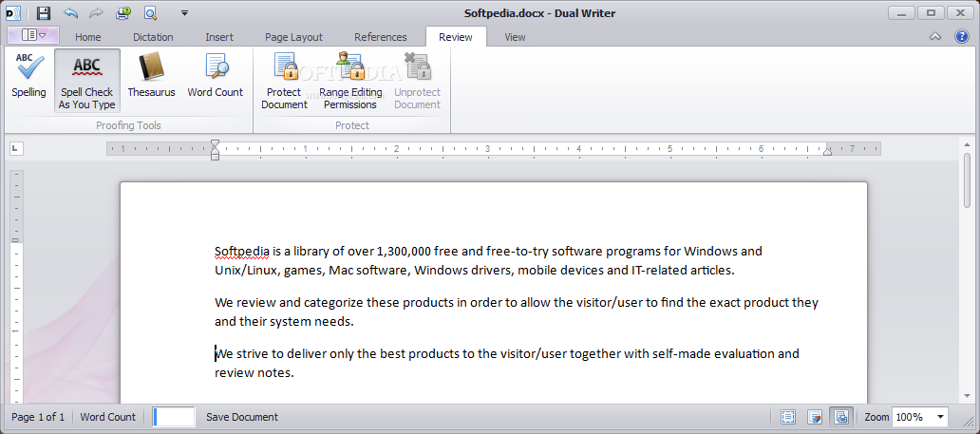Viewport: 980px width, 434px height.
Task: Switch to the Home tab
Action: [88, 37]
